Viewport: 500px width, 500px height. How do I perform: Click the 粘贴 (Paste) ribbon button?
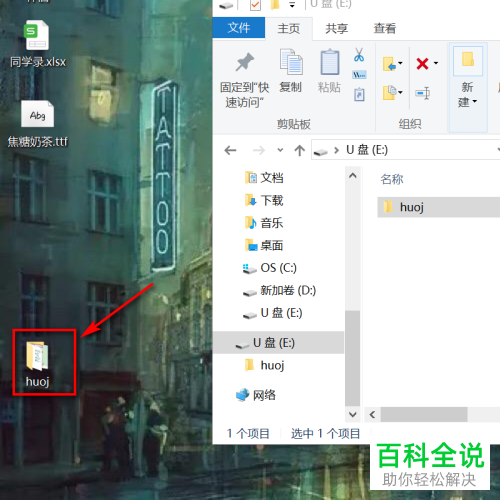[x=329, y=71]
